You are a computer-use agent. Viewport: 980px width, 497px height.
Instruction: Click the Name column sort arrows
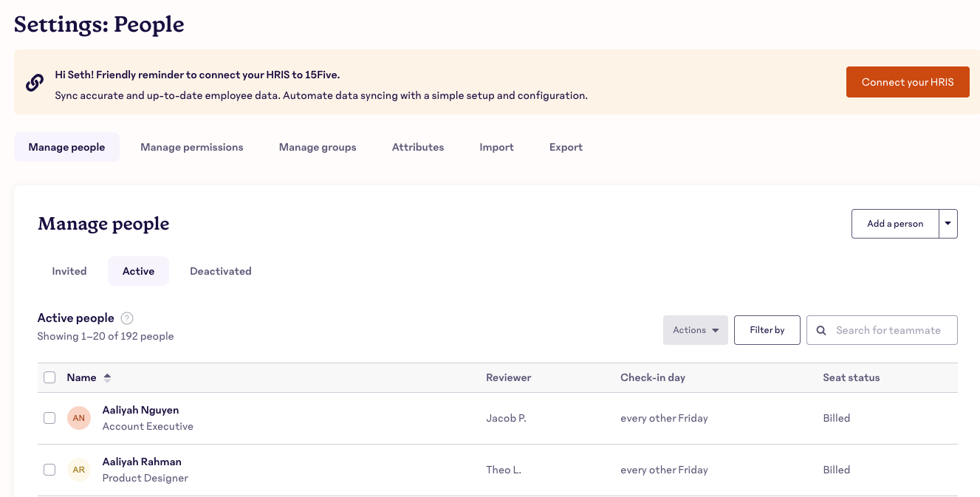click(107, 377)
